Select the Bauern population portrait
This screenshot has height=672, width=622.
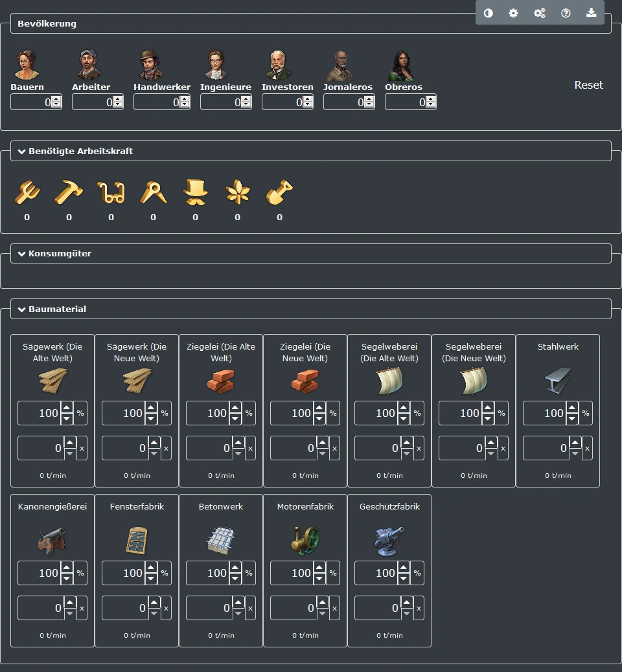point(26,63)
